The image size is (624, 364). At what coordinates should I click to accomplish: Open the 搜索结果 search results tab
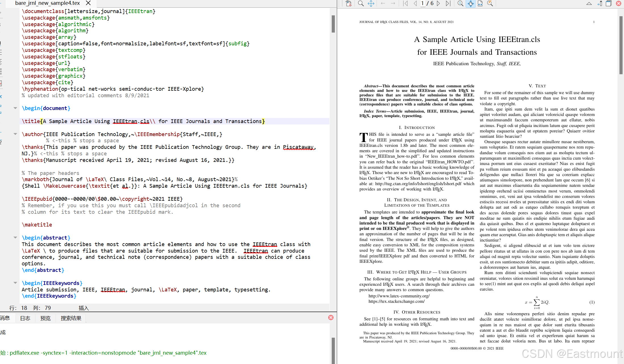click(71, 318)
